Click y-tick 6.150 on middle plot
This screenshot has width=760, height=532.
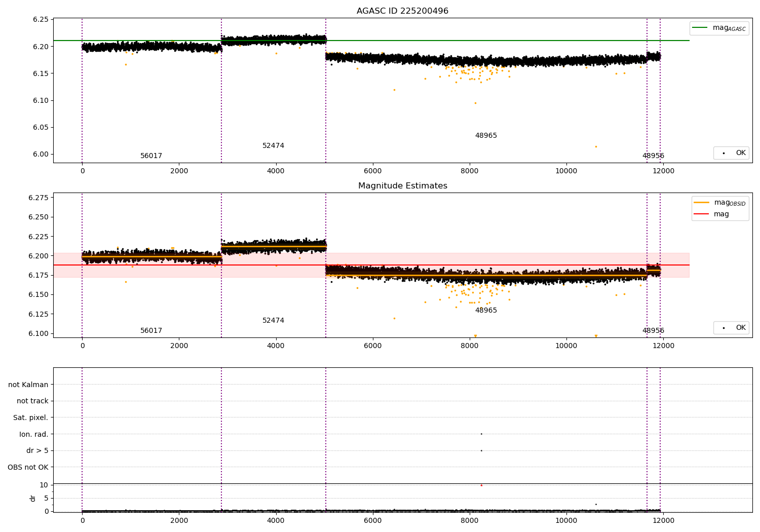[x=39, y=294]
